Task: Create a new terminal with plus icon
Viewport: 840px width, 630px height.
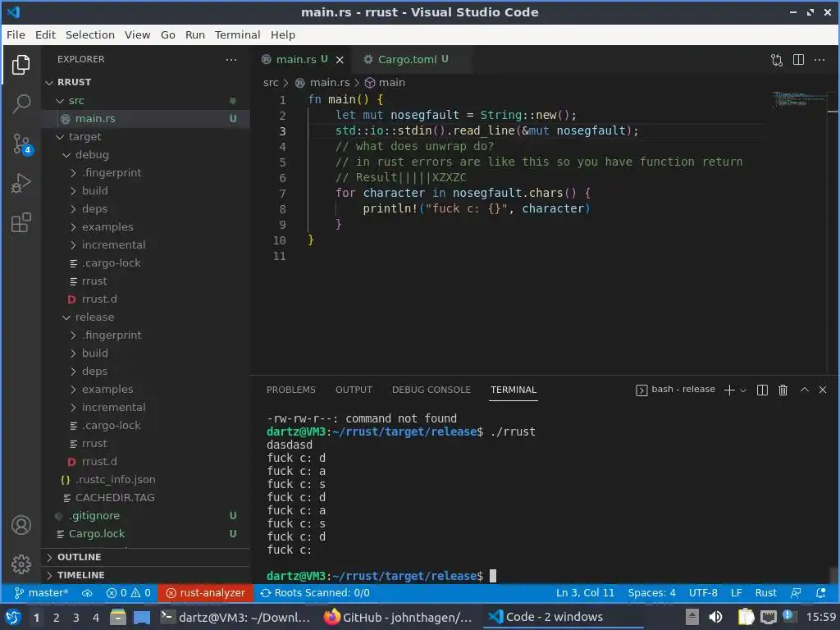Action: click(729, 390)
